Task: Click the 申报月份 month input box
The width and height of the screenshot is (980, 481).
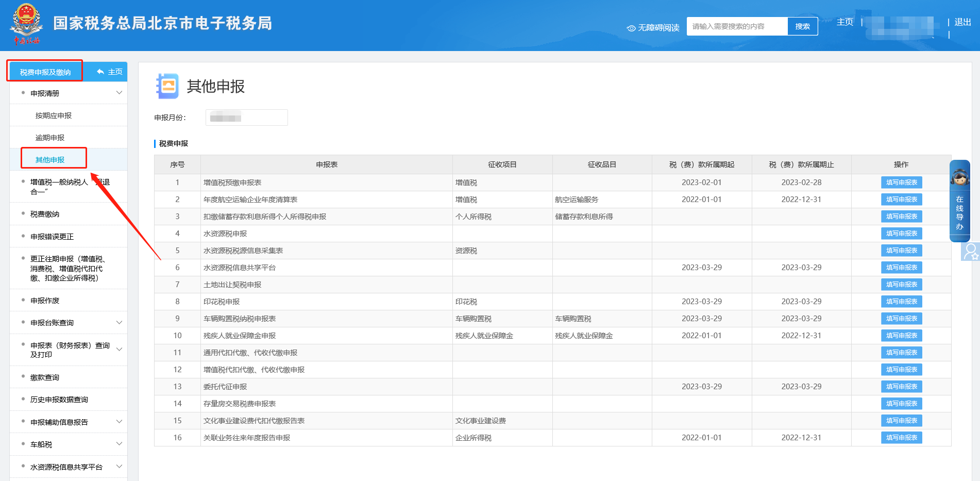Action: point(246,117)
